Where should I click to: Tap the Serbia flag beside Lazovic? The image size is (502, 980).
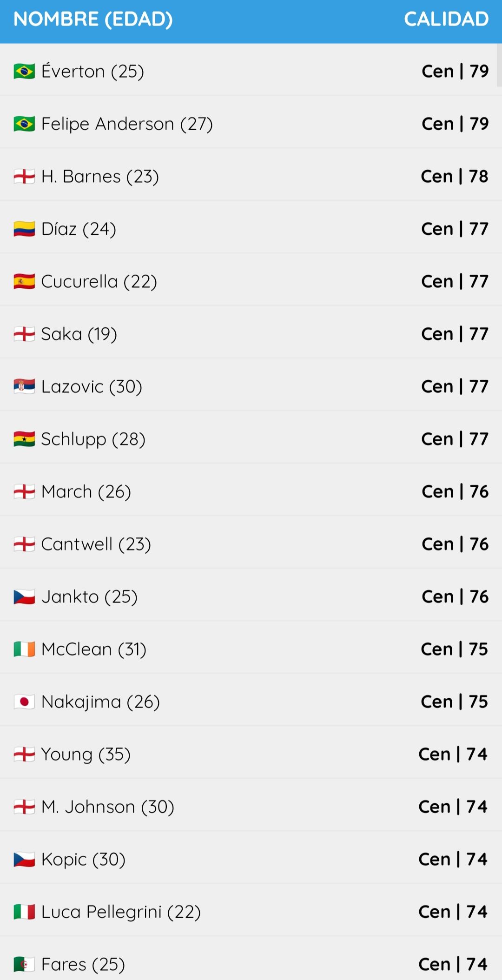[x=24, y=387]
